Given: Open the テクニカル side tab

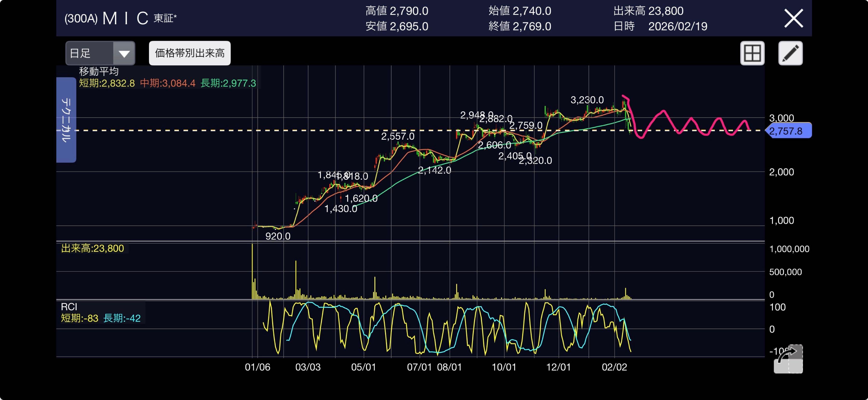Looking at the screenshot, I should click(66, 120).
